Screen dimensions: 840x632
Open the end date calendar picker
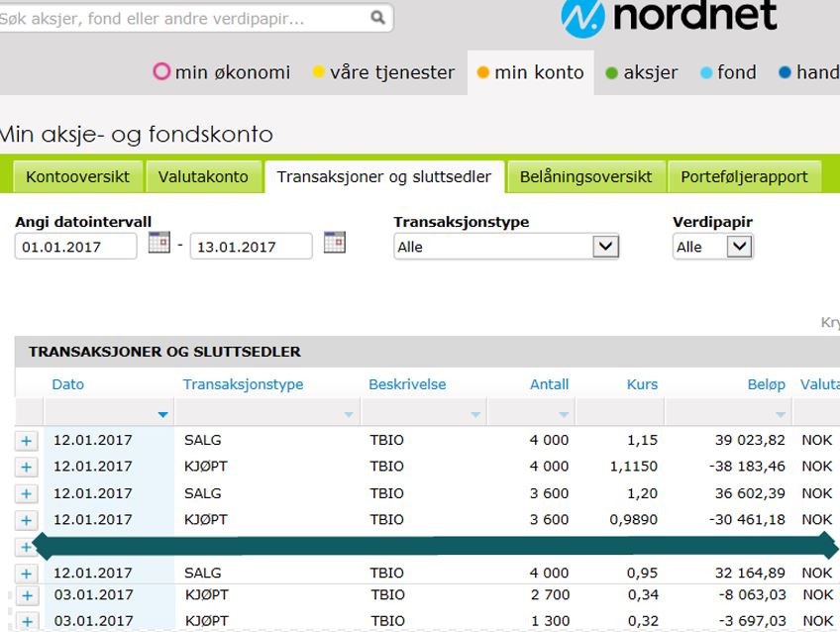(x=335, y=243)
